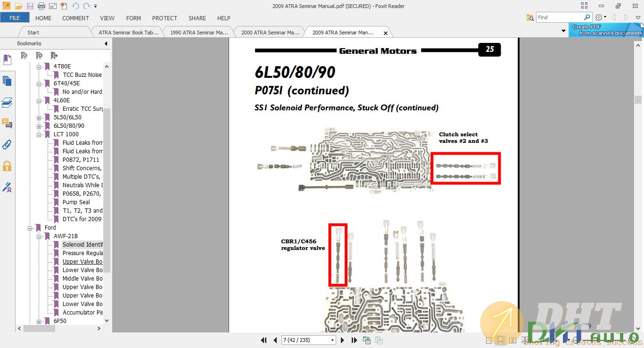The width and height of the screenshot is (644, 348).
Task: Collapse the LCT 1000 bookmark node
Action: tap(39, 134)
